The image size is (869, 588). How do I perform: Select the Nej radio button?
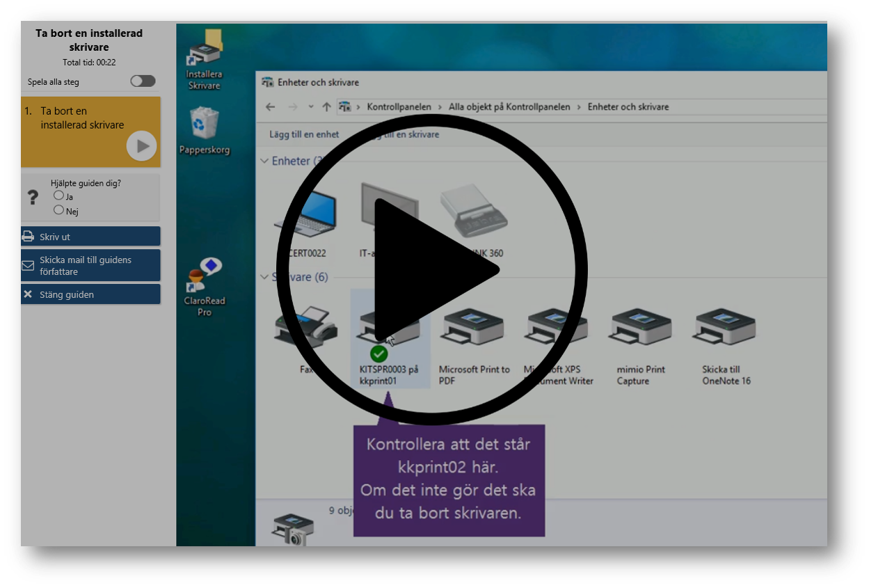point(58,210)
